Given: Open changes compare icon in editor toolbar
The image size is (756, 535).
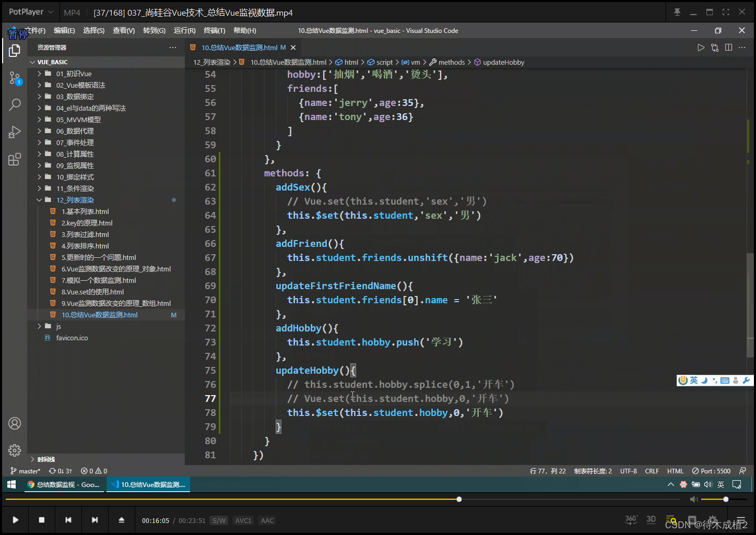Looking at the screenshot, I should pyautogui.click(x=715, y=47).
